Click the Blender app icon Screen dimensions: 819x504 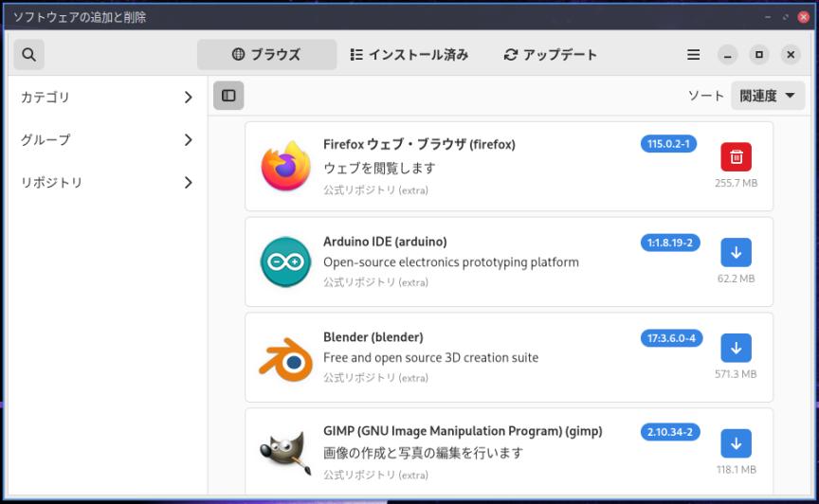click(285, 359)
